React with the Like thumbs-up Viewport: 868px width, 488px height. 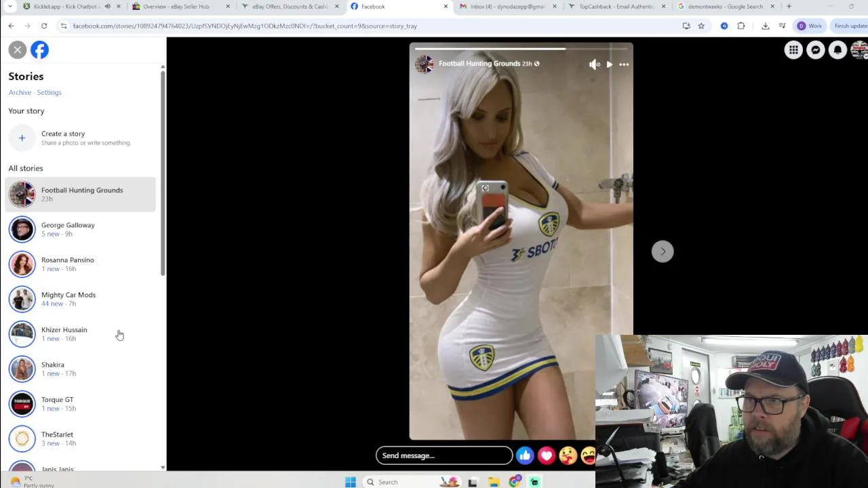pyautogui.click(x=525, y=456)
